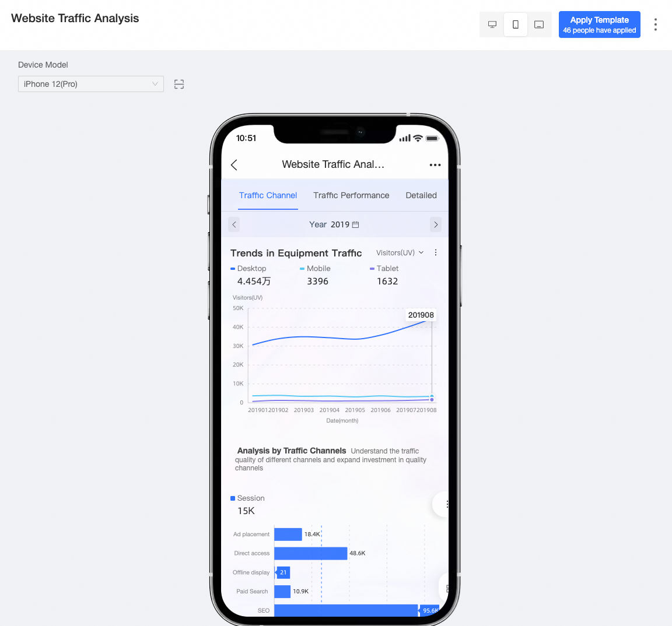Viewport: 672px width, 626px height.
Task: Click the Analysis by Traffic Channels heading
Action: tap(292, 451)
